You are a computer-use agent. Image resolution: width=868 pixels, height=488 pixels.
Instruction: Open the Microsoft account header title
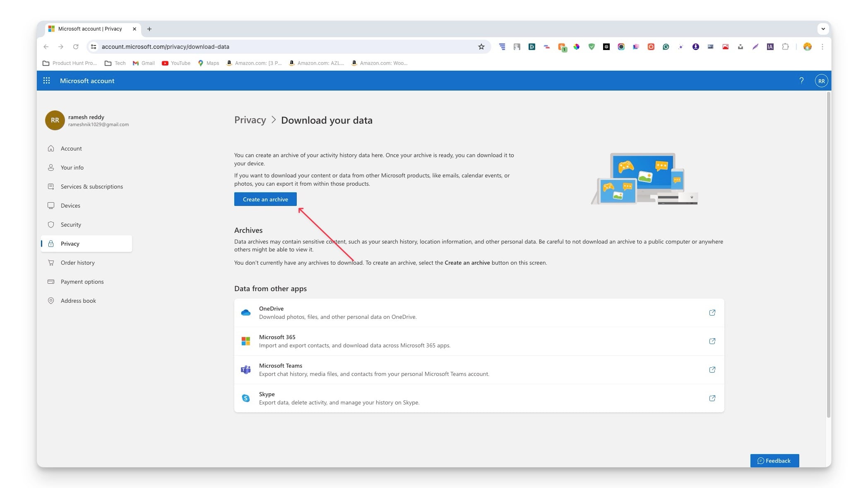click(87, 81)
